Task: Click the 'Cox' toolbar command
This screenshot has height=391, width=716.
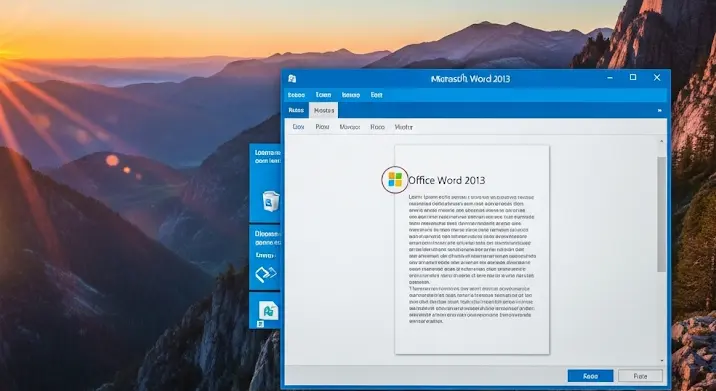Action: tap(298, 127)
